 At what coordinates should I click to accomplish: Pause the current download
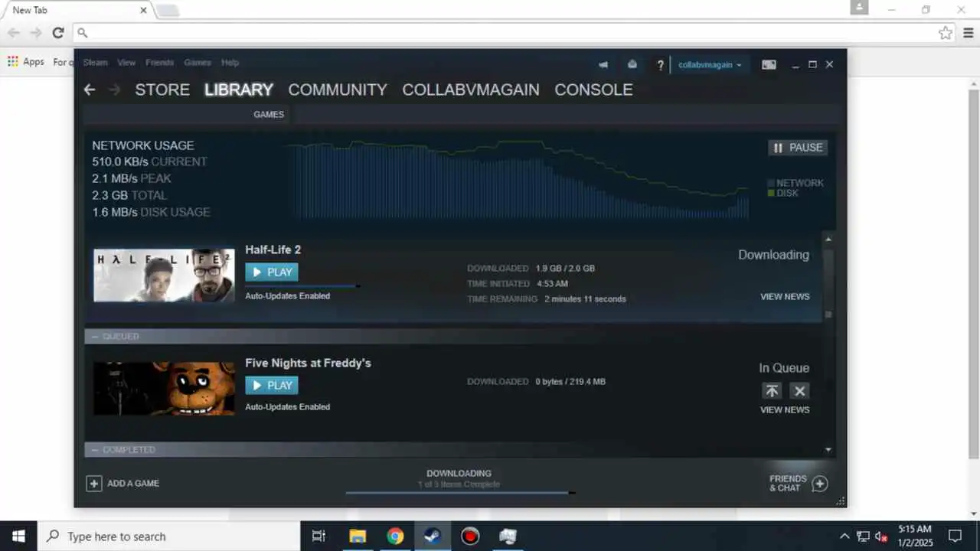click(798, 148)
